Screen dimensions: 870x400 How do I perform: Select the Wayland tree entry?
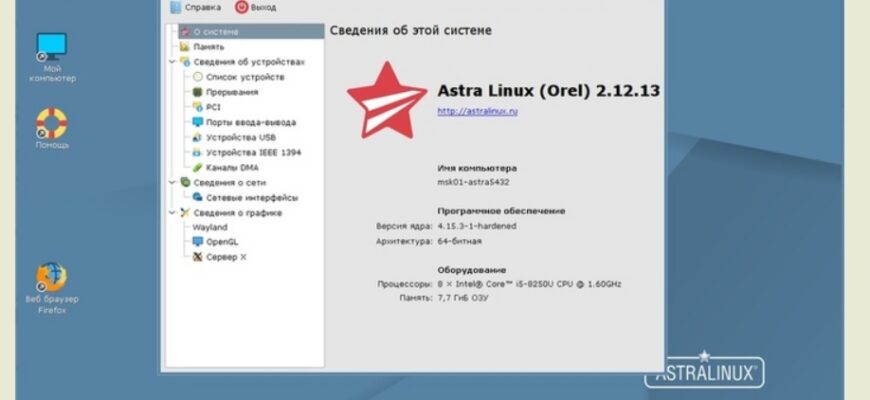pos(210,227)
